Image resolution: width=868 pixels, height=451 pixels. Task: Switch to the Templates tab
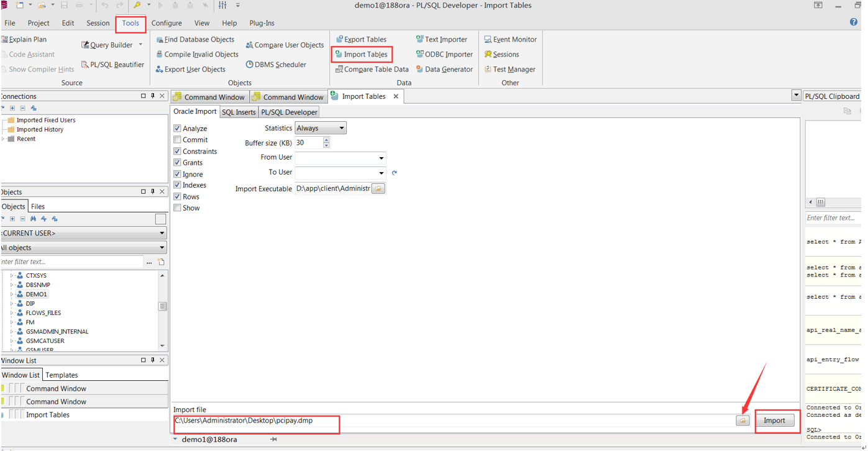click(62, 375)
